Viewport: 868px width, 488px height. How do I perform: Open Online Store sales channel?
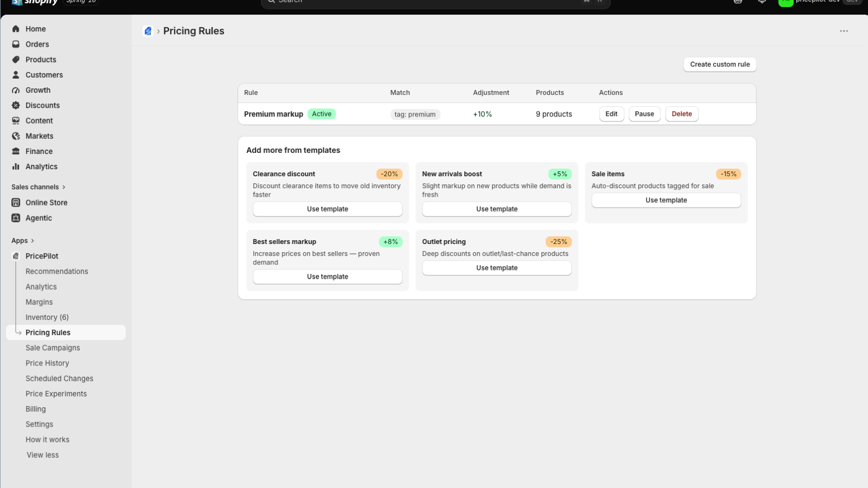coord(47,203)
